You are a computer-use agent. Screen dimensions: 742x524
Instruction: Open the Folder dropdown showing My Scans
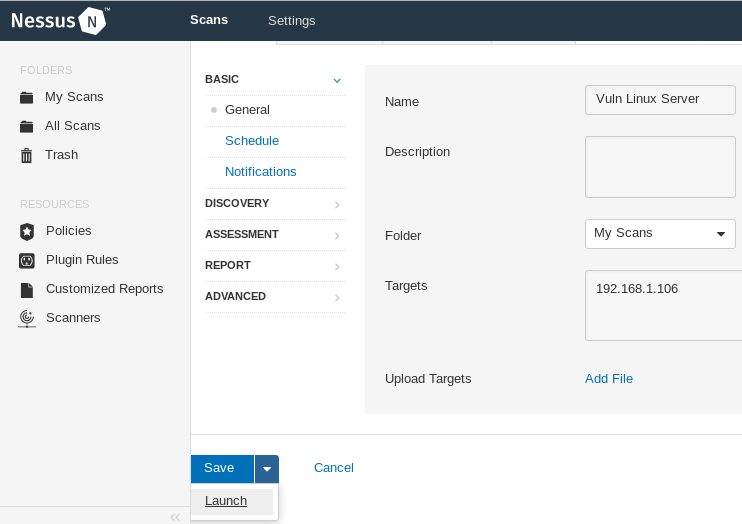point(660,234)
